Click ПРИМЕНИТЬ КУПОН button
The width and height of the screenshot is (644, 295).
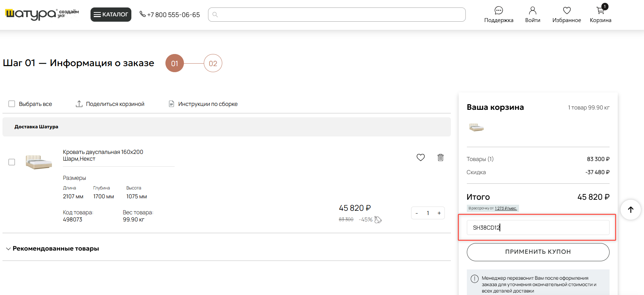pyautogui.click(x=538, y=252)
